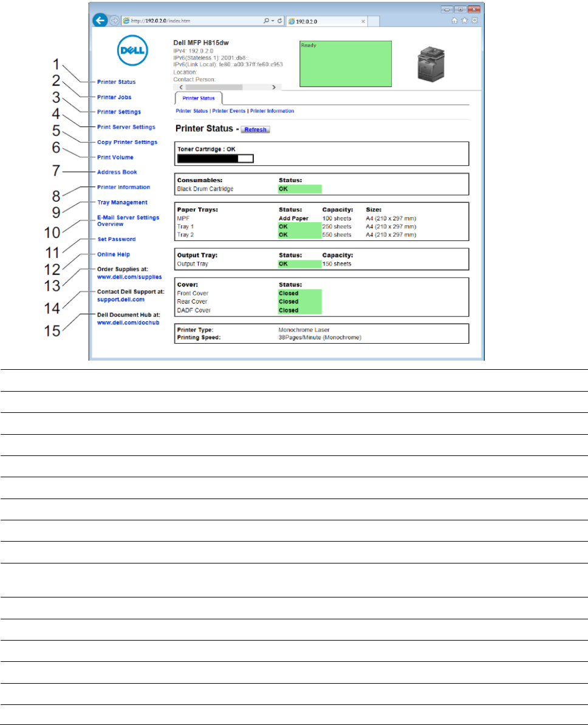The height and width of the screenshot is (725, 588).
Task: Open Print Server Settings link
Action: 126,127
